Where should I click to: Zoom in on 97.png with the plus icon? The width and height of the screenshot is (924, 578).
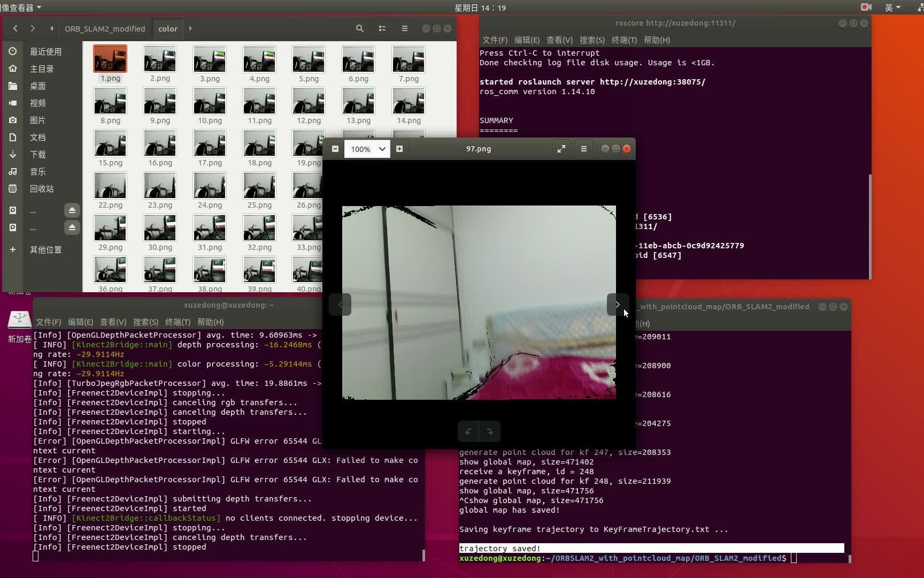click(x=399, y=149)
